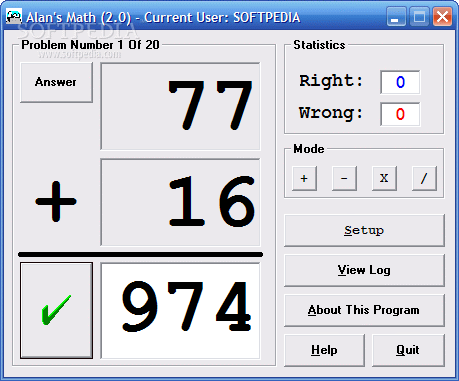Click the second operand 16
Screen dimensions: 459x381
point(180,202)
